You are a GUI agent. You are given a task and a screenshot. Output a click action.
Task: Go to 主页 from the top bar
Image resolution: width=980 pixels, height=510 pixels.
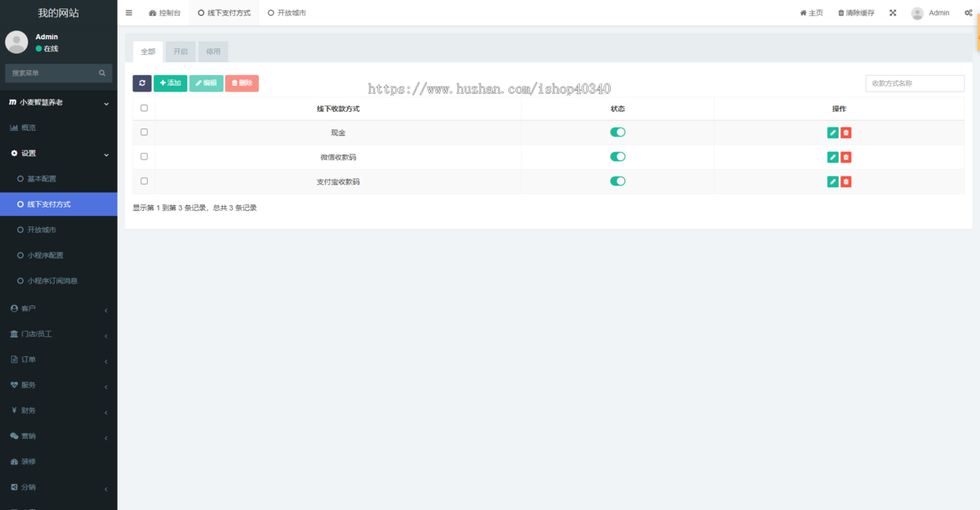coord(811,13)
